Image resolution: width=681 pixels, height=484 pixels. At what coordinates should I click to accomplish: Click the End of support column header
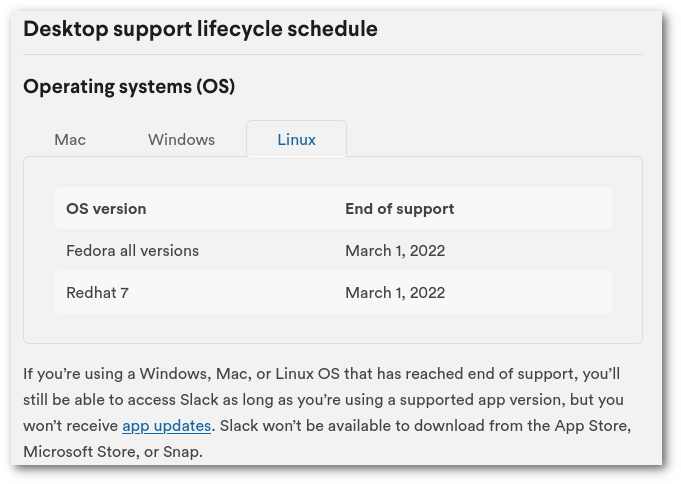pyautogui.click(x=400, y=209)
